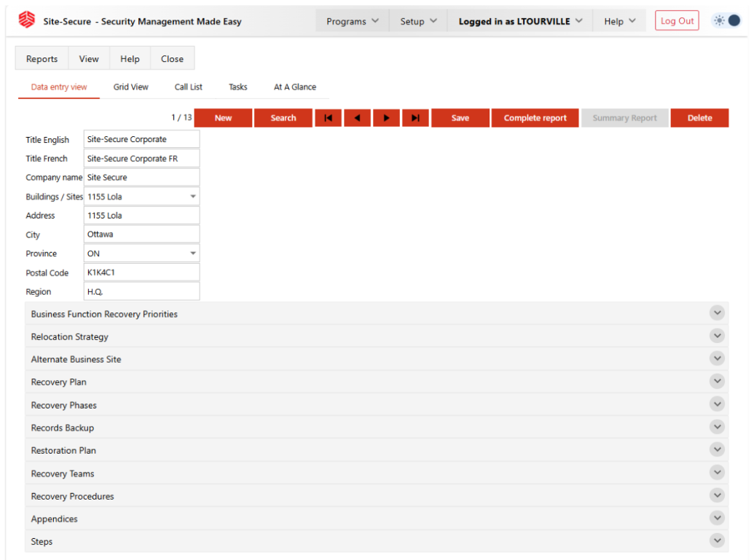754x560 pixels.
Task: Expand the Business Function Recovery Priorities section
Action: [717, 313]
